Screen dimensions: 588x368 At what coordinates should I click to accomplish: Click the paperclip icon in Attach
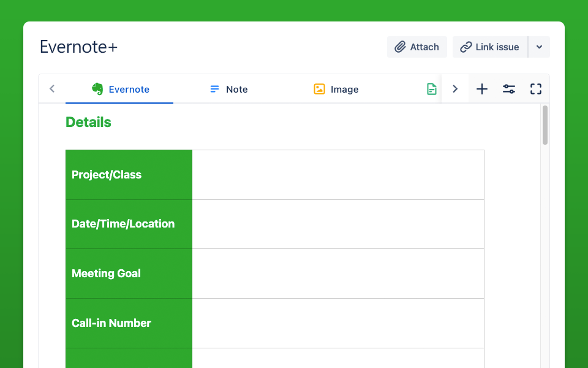[400, 47]
